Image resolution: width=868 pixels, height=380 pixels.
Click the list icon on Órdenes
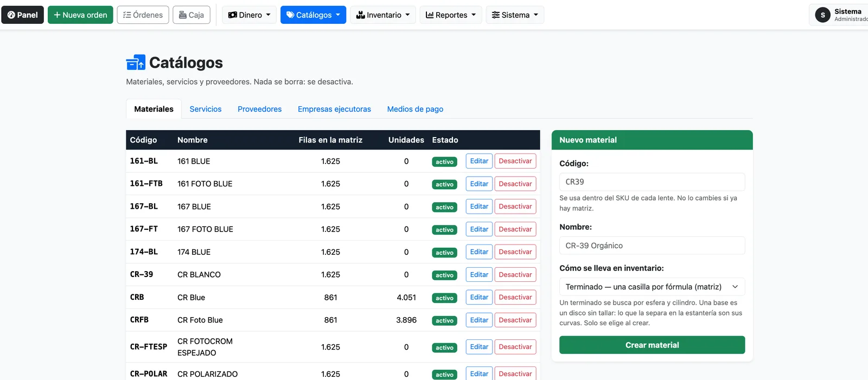127,15
